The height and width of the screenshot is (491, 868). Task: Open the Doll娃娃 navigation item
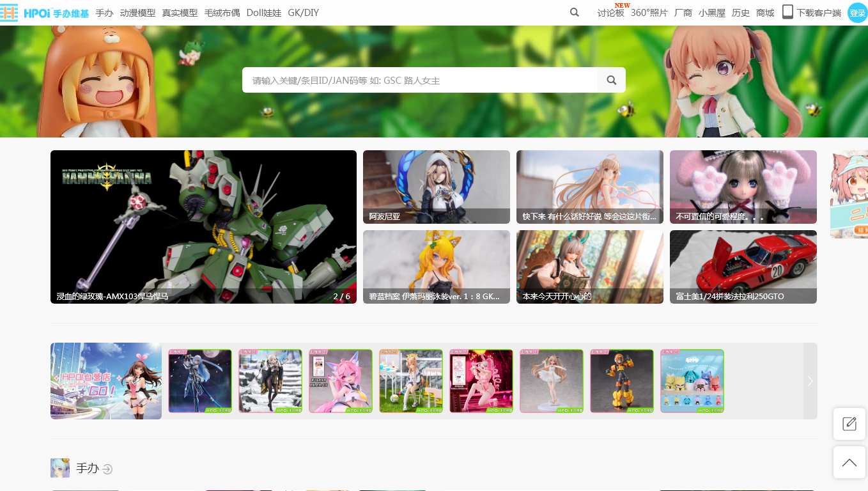(x=264, y=13)
